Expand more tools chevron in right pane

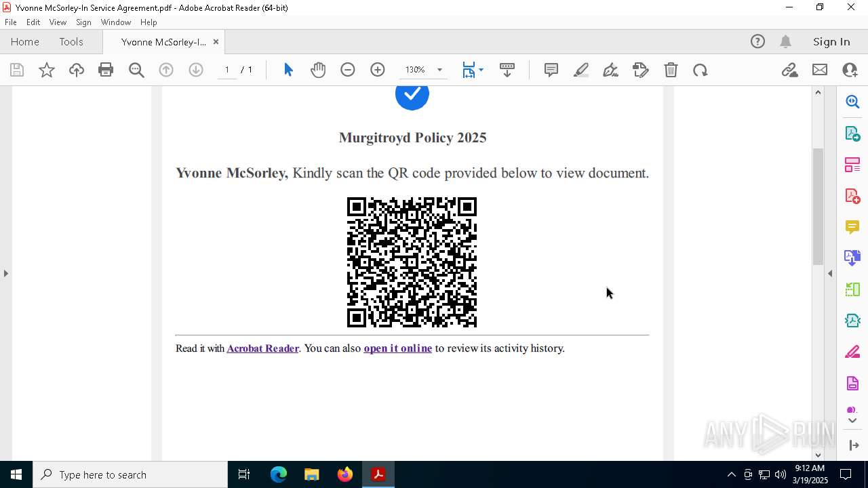pos(852,421)
